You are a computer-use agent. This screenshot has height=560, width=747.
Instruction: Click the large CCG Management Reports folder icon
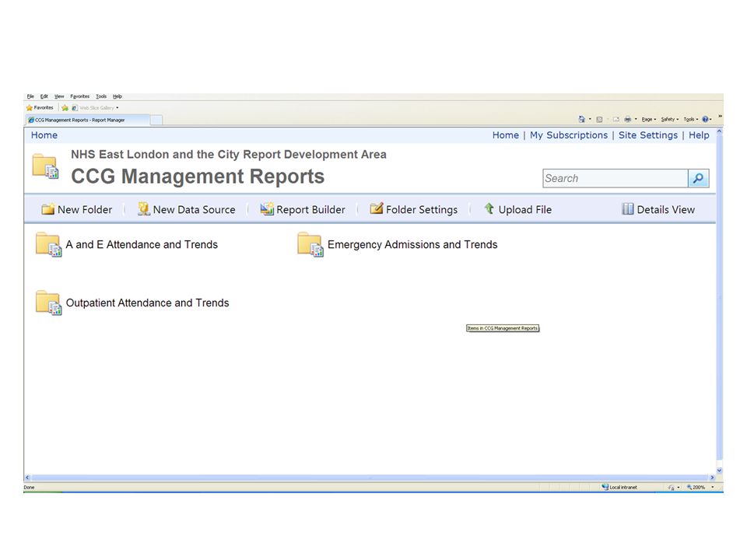(45, 166)
